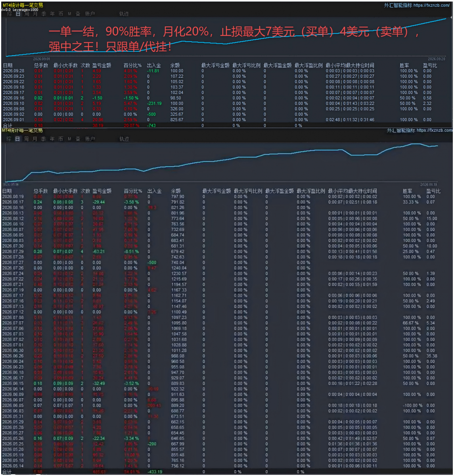Select the 日 tab in lower panel
The image size is (454, 476).
pos(17,139)
